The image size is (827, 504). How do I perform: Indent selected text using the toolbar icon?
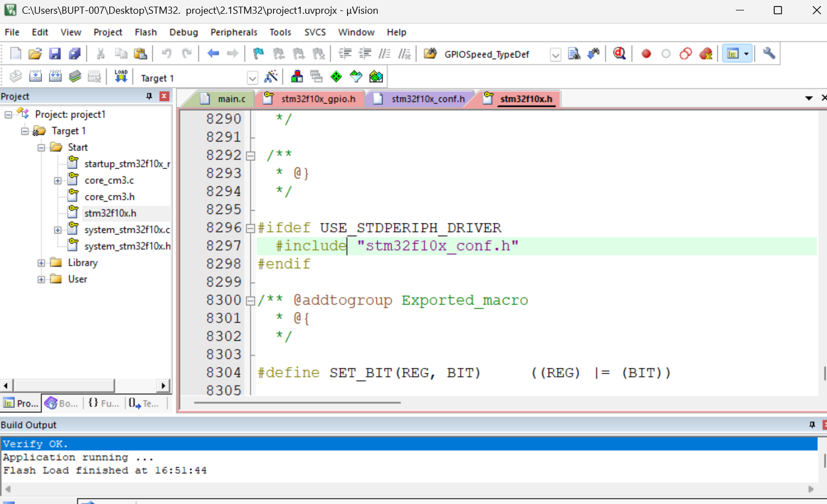345,53
